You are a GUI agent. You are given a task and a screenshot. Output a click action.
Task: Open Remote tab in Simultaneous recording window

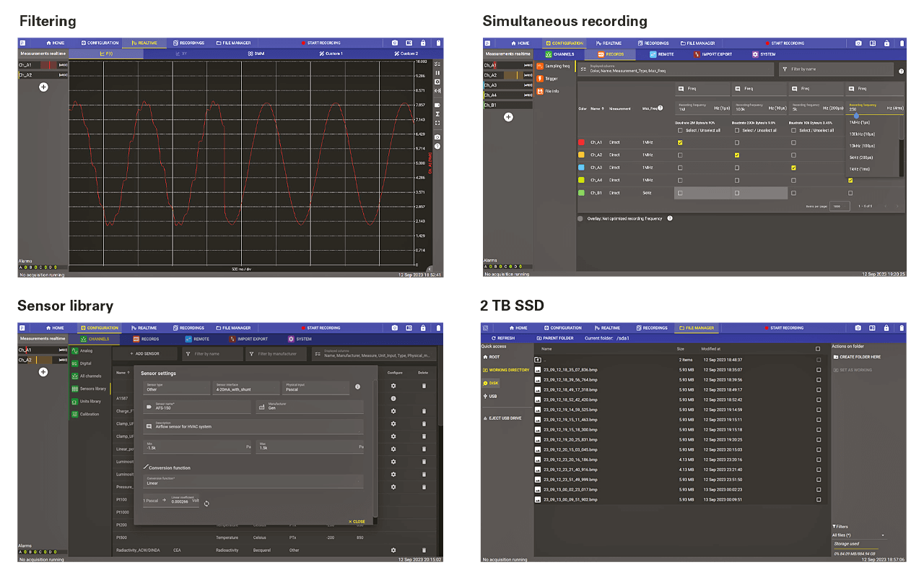coord(662,54)
